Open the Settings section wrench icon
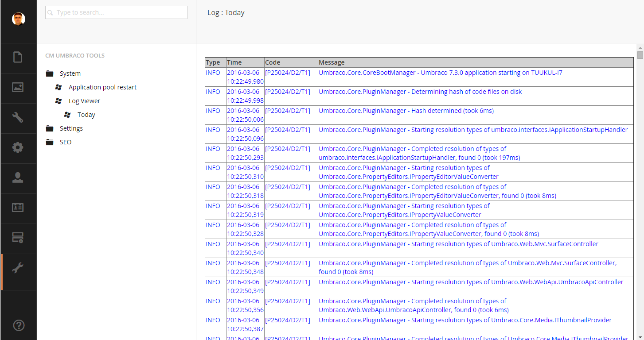The width and height of the screenshot is (644, 340). pyautogui.click(x=18, y=117)
